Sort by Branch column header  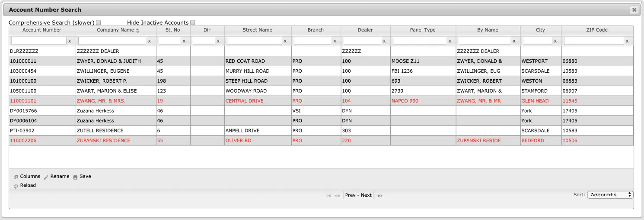coord(316,30)
